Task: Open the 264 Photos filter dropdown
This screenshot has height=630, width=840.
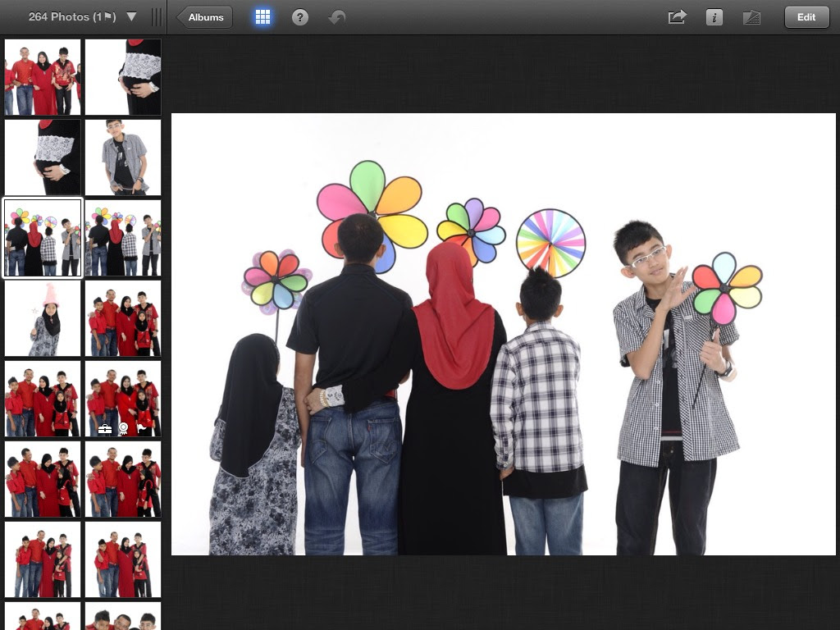Action: tap(81, 17)
